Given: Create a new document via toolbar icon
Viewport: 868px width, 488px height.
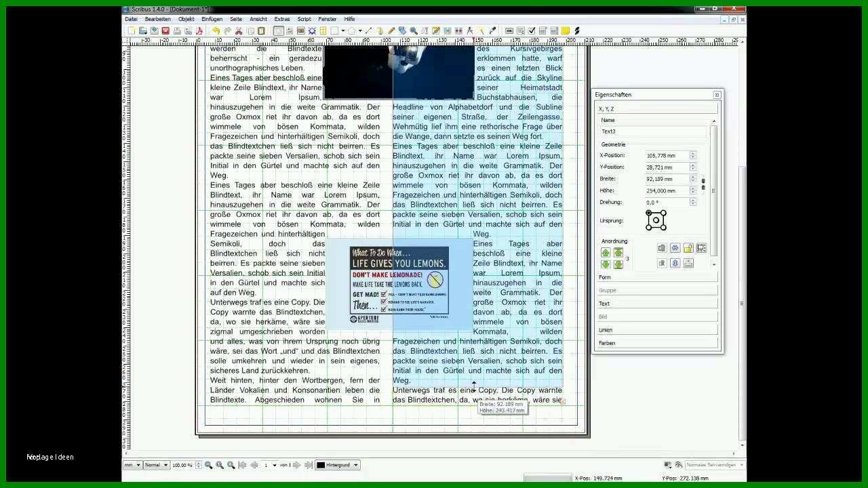Looking at the screenshot, I should tap(131, 30).
